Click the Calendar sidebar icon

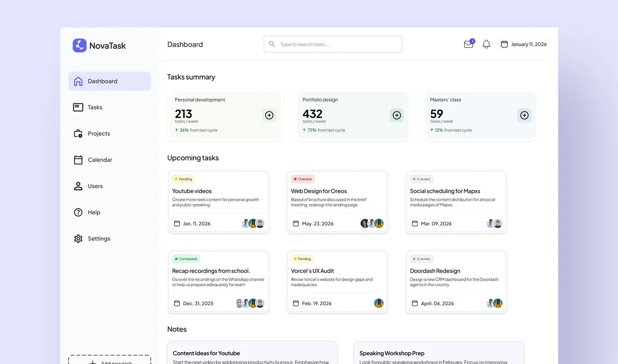pyautogui.click(x=78, y=160)
